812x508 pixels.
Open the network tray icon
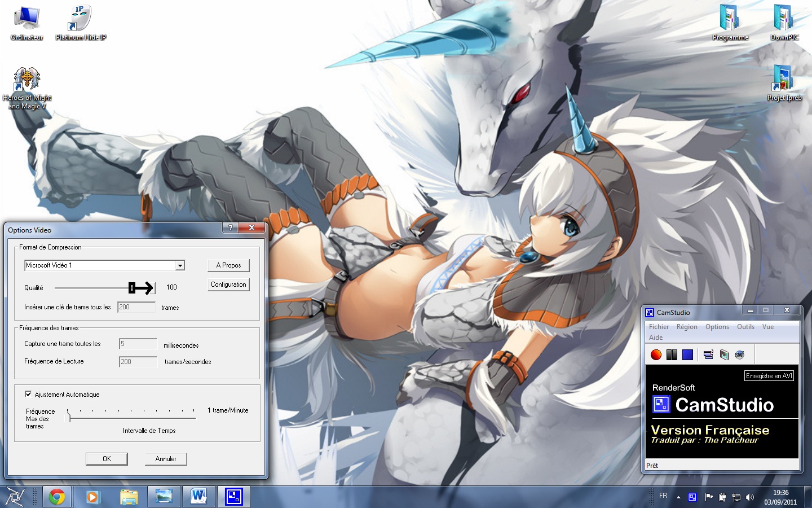pyautogui.click(x=736, y=497)
